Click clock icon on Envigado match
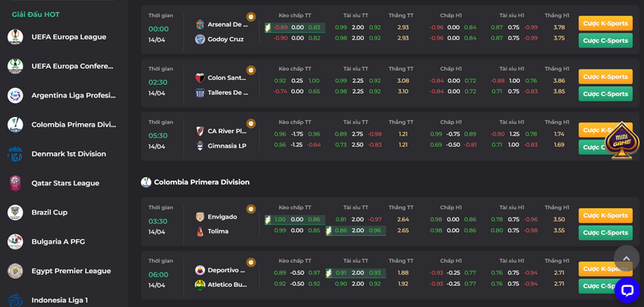The width and height of the screenshot is (644, 307). 251,209
